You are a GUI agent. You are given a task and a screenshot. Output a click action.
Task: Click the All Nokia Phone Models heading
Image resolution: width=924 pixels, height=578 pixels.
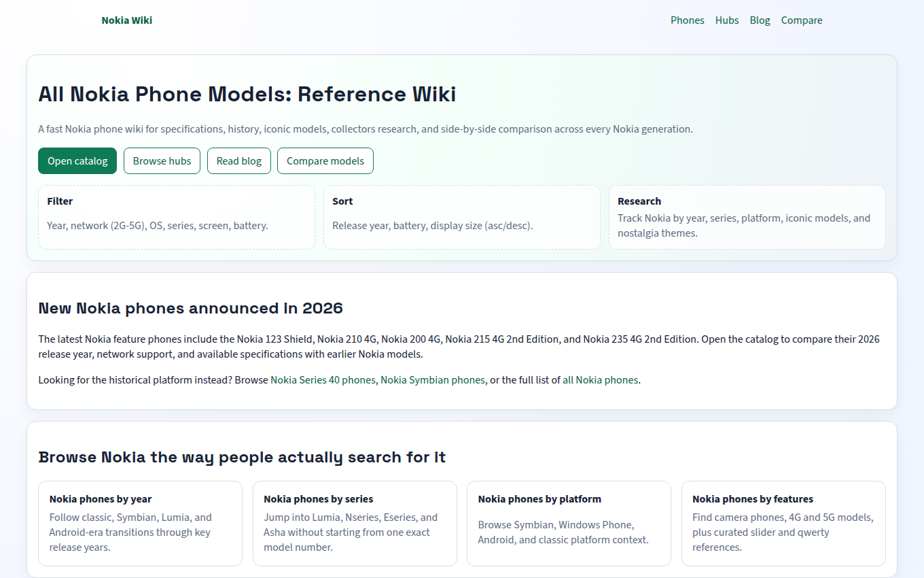[247, 94]
